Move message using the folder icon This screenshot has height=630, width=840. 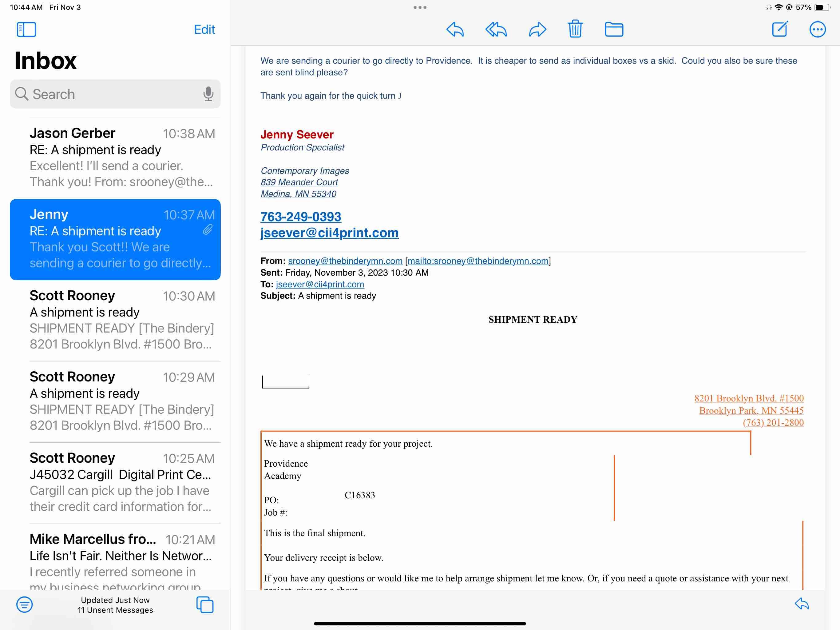[x=614, y=29]
